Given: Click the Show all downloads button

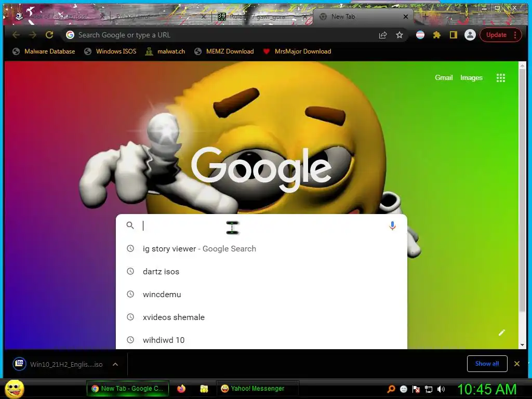Looking at the screenshot, I should point(487,364).
